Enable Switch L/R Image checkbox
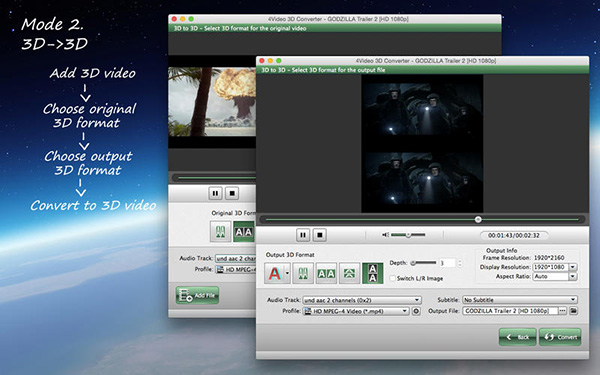 pos(392,278)
